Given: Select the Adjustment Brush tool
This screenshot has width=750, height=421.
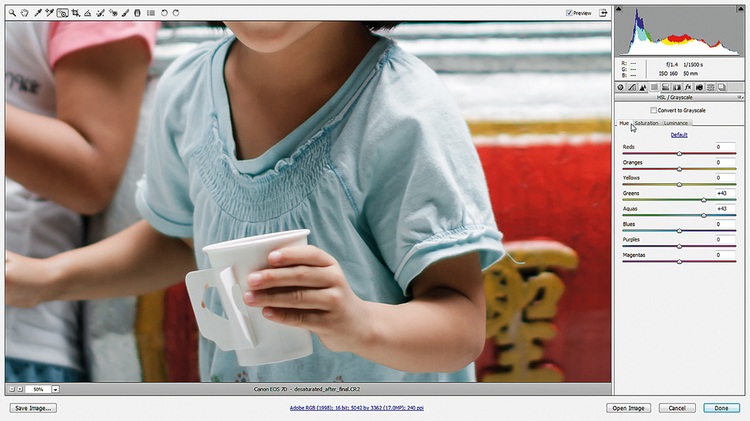Looking at the screenshot, I should click(125, 13).
